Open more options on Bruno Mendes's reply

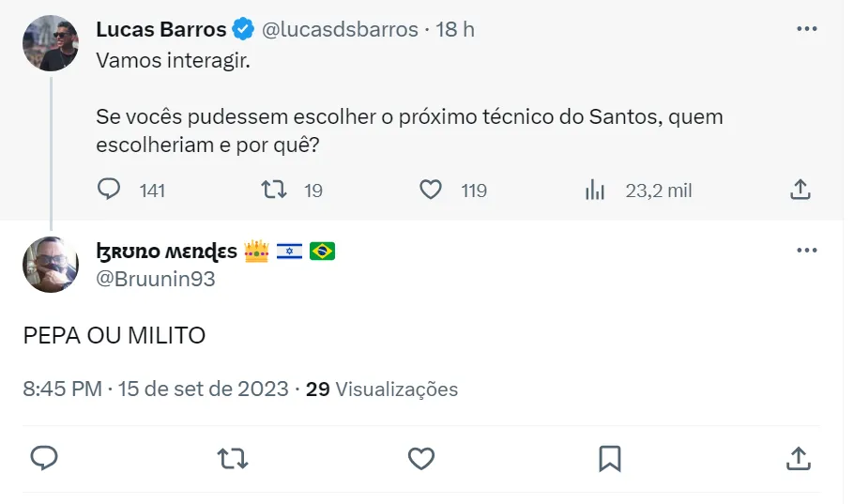click(806, 251)
